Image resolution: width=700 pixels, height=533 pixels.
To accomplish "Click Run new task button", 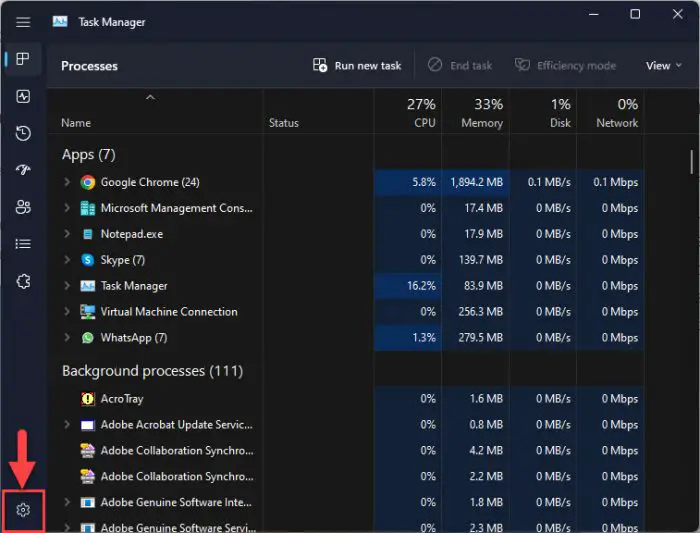I will (357, 66).
